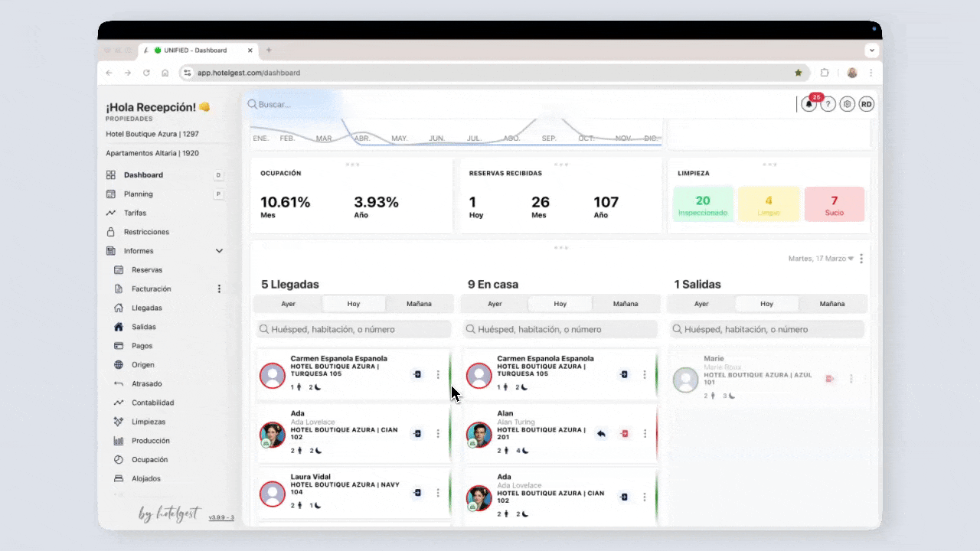Go to Tarifas in the sidebar
The height and width of the screenshot is (551, 980).
135,213
